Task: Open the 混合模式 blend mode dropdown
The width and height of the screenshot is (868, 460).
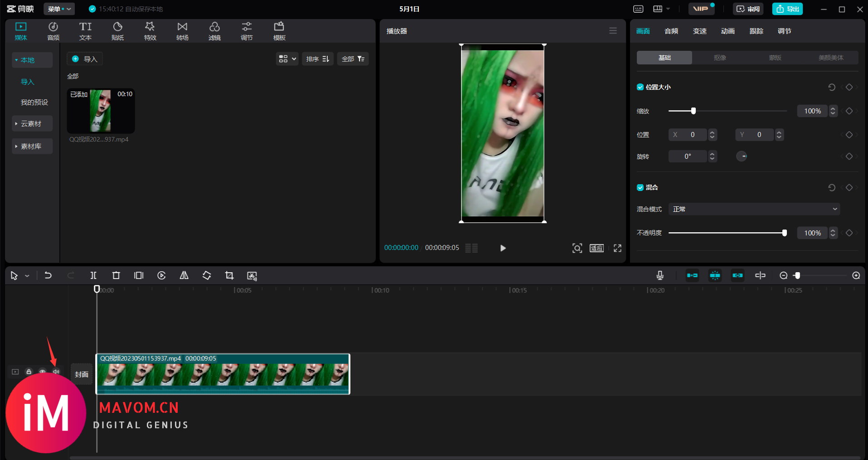Action: click(x=754, y=209)
